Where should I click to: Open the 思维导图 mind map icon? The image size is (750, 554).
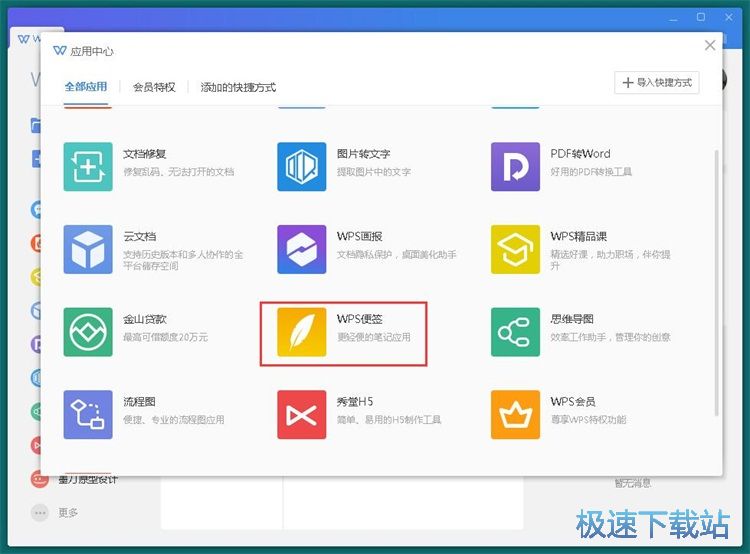pos(516,332)
